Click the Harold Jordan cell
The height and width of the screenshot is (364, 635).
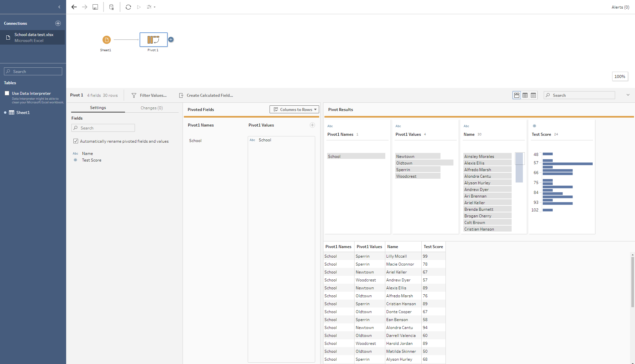click(x=403, y=344)
